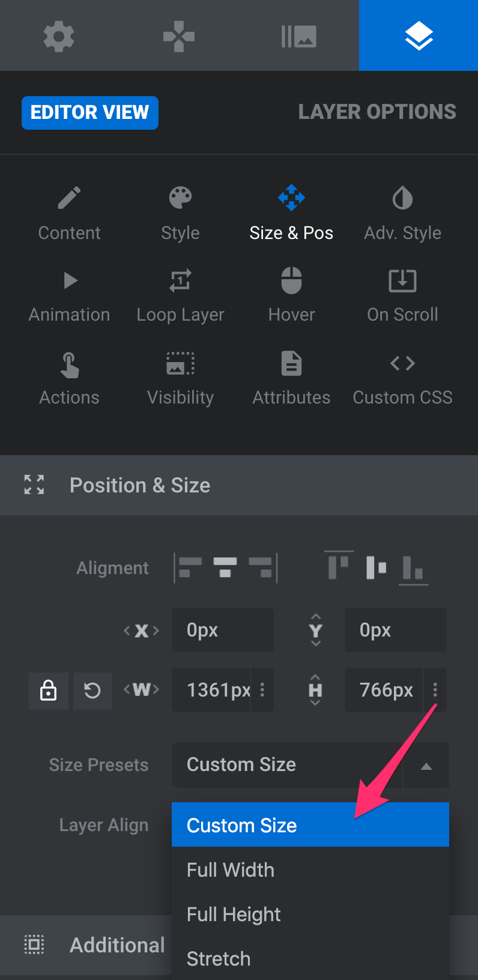Open the Custom CSS section

click(x=402, y=380)
